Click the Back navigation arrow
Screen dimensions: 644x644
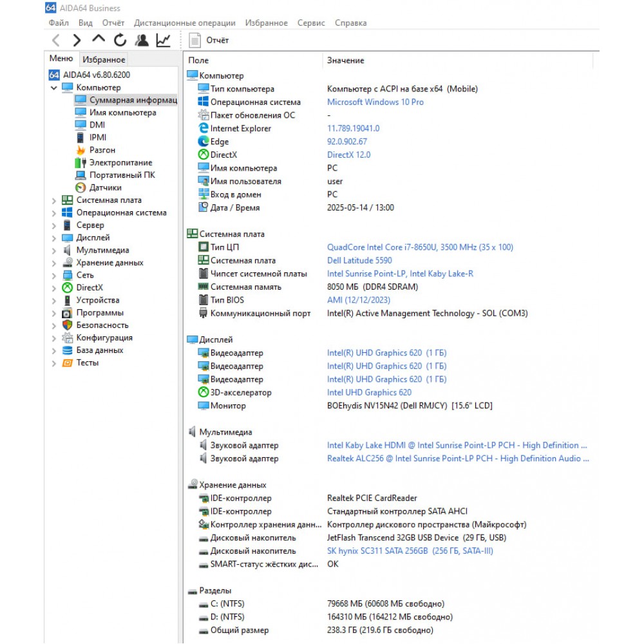tap(56, 40)
